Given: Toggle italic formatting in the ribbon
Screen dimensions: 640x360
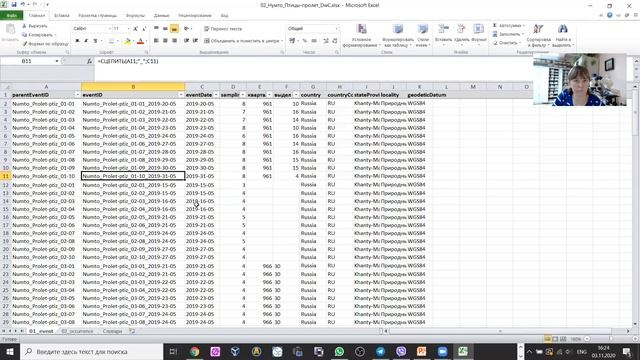Looking at the screenshot, I should [86, 41].
